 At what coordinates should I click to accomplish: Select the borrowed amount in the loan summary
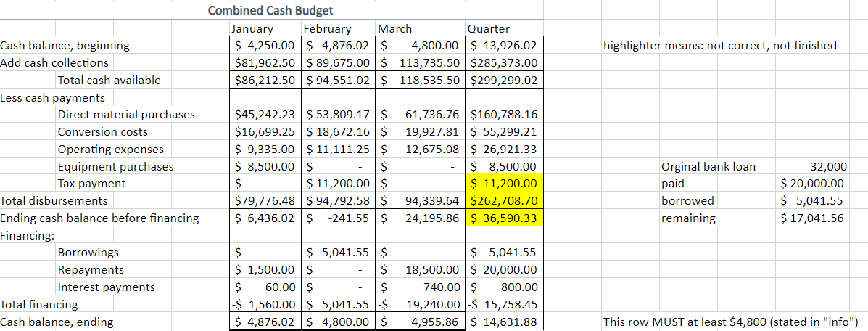coord(812,201)
